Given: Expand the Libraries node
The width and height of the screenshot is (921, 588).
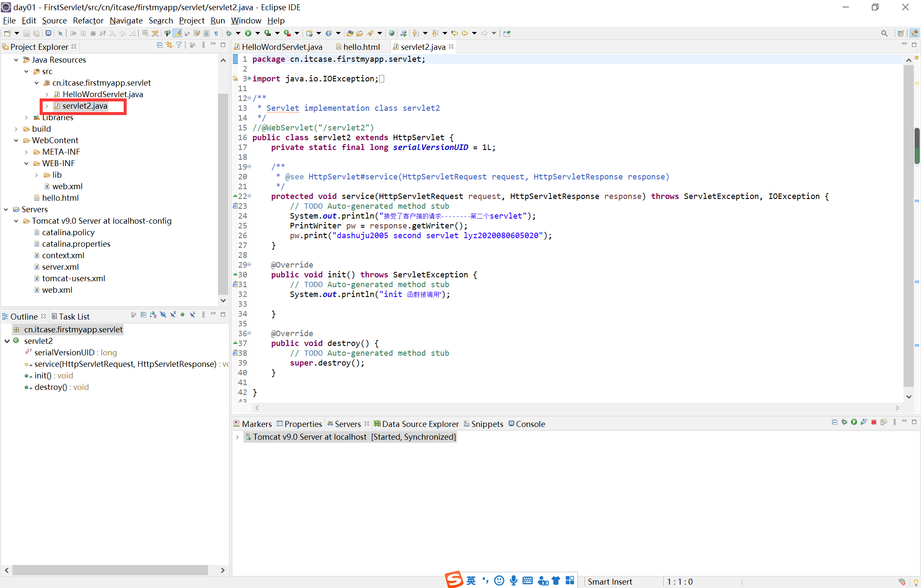Looking at the screenshot, I should (26, 118).
